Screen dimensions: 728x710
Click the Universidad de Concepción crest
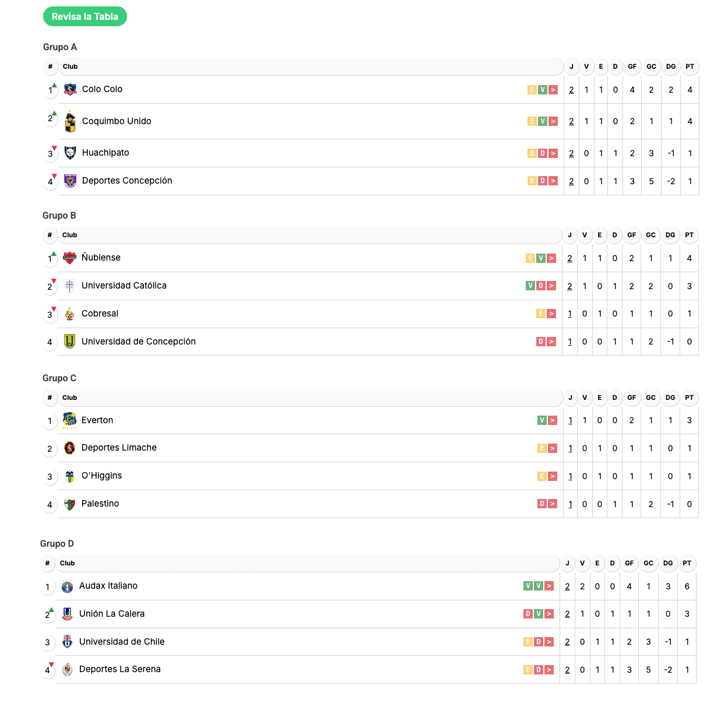tap(69, 342)
